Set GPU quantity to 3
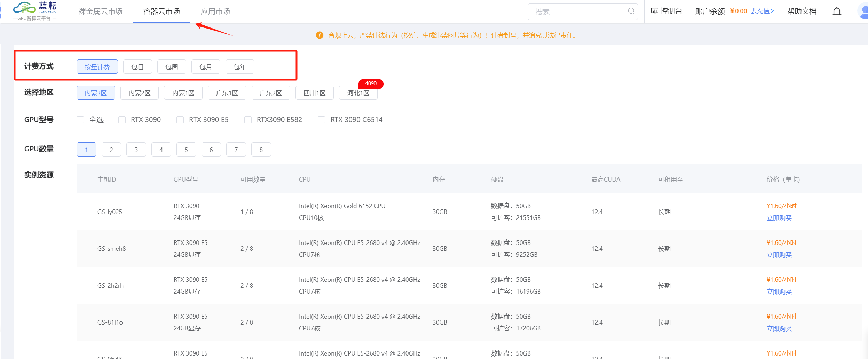 point(136,150)
